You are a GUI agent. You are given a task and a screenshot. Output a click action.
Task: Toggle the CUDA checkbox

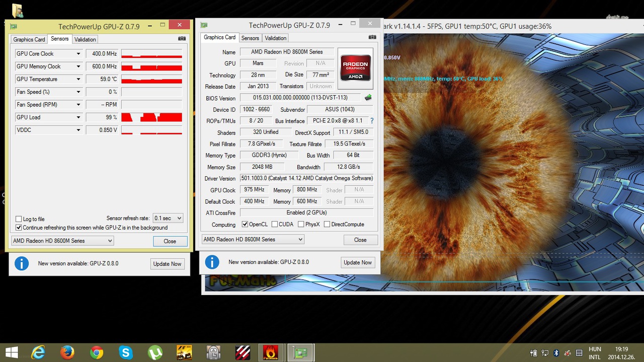click(275, 224)
